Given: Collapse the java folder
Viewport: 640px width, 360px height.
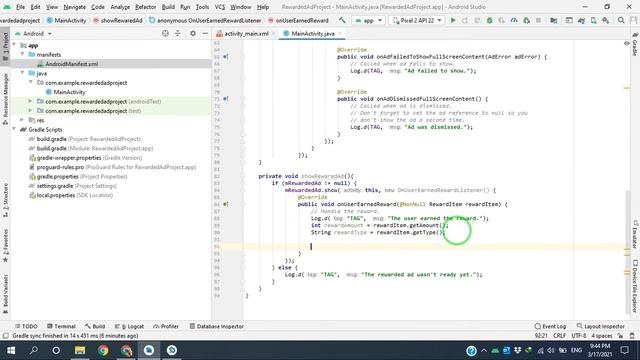Looking at the screenshot, I should (x=22, y=73).
